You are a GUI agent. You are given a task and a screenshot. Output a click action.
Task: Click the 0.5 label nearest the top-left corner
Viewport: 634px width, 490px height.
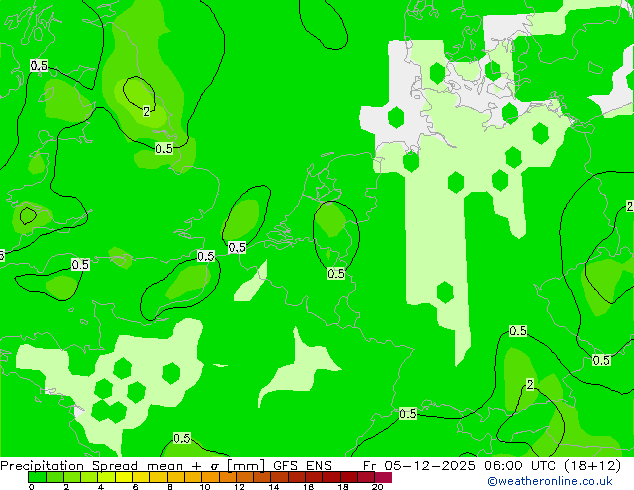click(x=39, y=65)
